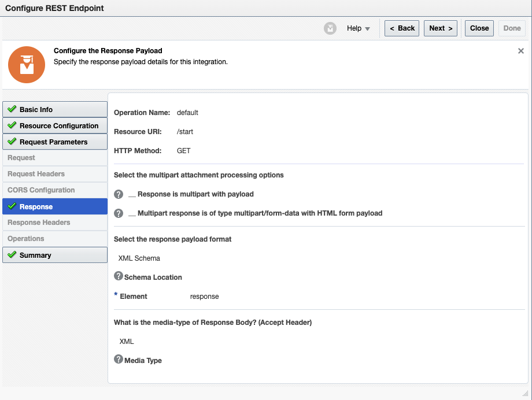The image size is (532, 400).
Task: Open help for multipart/form-data HTML form payload
Action: pyautogui.click(x=119, y=213)
